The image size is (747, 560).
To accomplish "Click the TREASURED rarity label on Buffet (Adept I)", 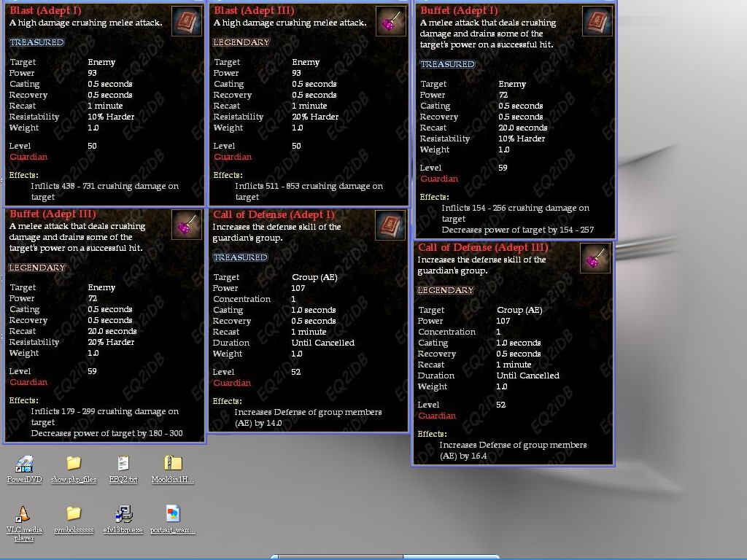I will tap(447, 64).
